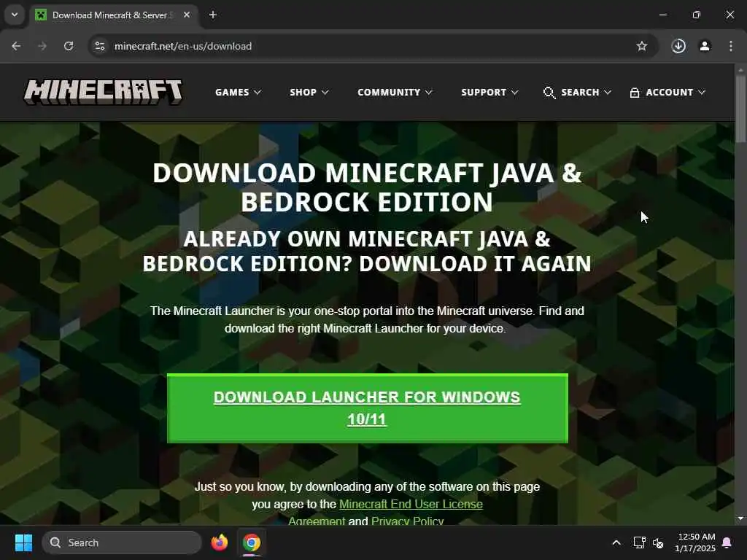This screenshot has height=560, width=747.
Task: Click the account lock icon
Action: pyautogui.click(x=634, y=93)
